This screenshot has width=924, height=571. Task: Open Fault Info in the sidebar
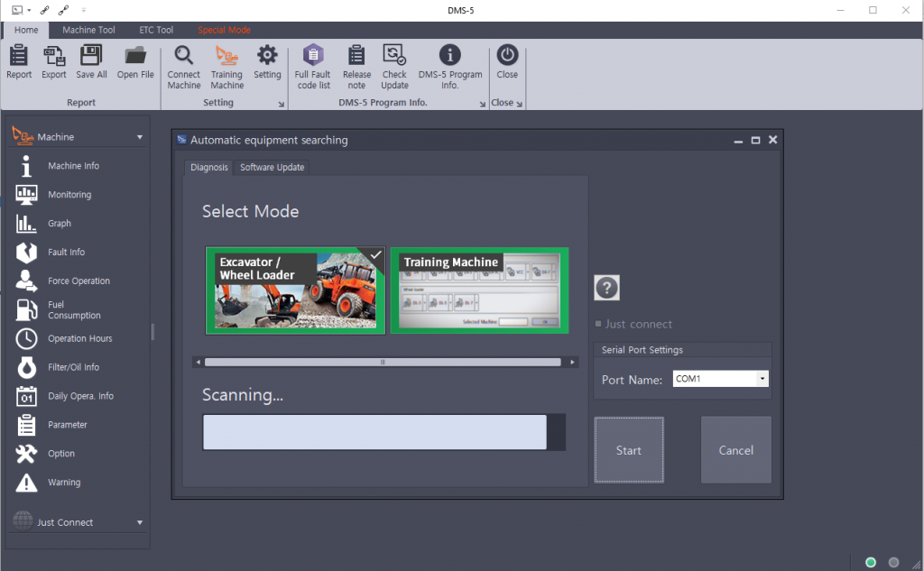pos(66,253)
